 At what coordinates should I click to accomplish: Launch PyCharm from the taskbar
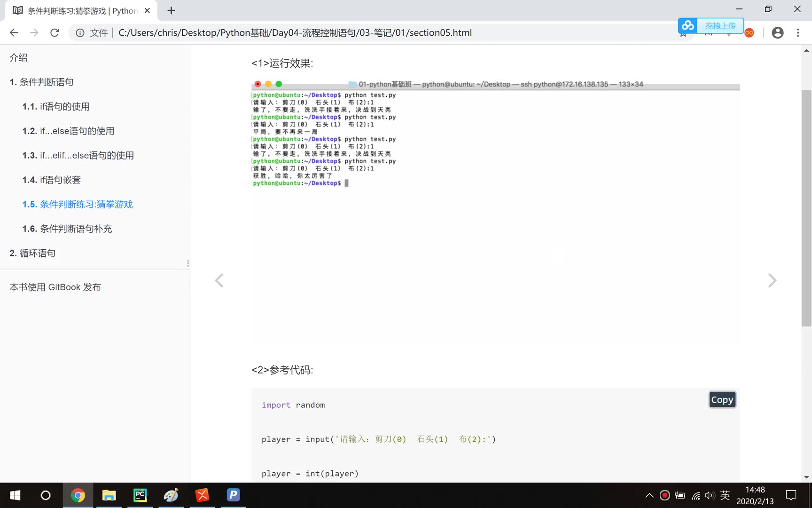click(140, 495)
